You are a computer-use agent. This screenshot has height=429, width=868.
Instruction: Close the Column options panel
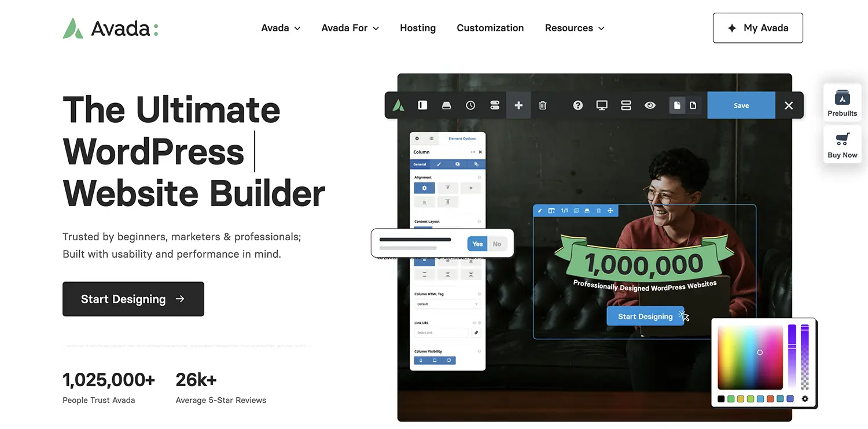(480, 152)
